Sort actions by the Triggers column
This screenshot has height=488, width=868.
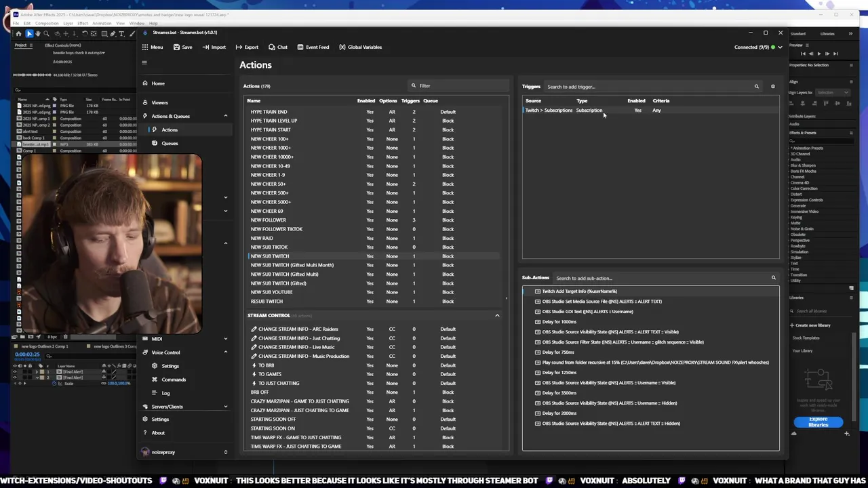click(x=410, y=101)
